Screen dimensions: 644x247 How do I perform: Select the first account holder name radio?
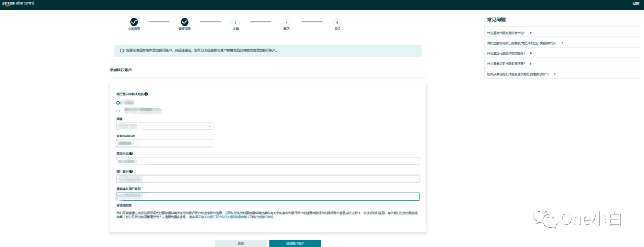[118, 103]
